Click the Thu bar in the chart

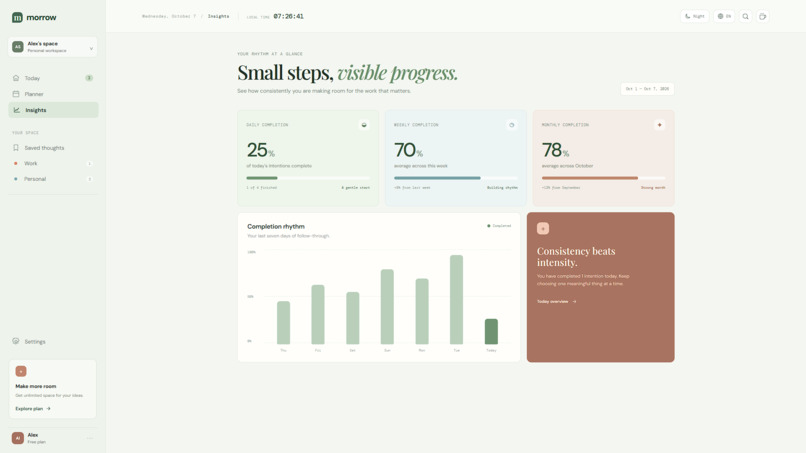283,322
